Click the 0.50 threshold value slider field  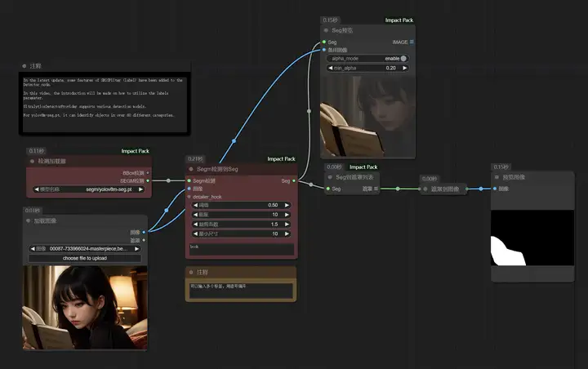point(241,205)
